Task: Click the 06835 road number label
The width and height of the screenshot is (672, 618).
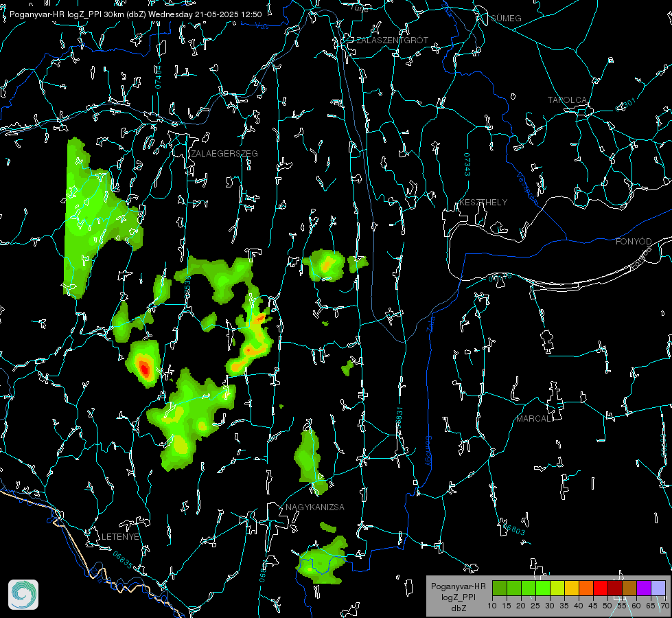Action: (x=123, y=560)
